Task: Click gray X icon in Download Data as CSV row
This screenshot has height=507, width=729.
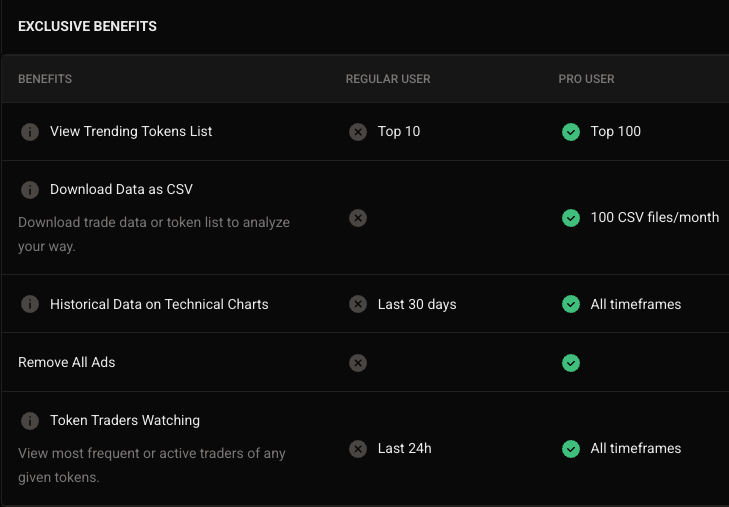Action: pos(358,218)
